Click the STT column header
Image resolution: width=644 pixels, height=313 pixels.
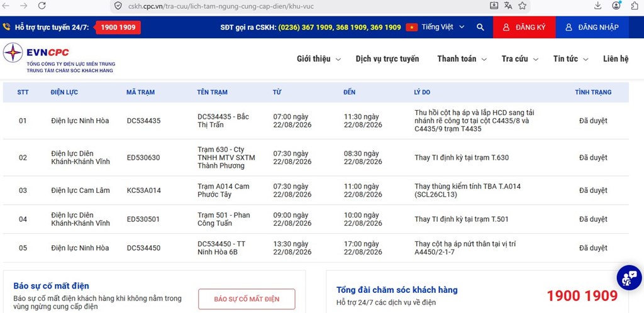click(x=23, y=92)
